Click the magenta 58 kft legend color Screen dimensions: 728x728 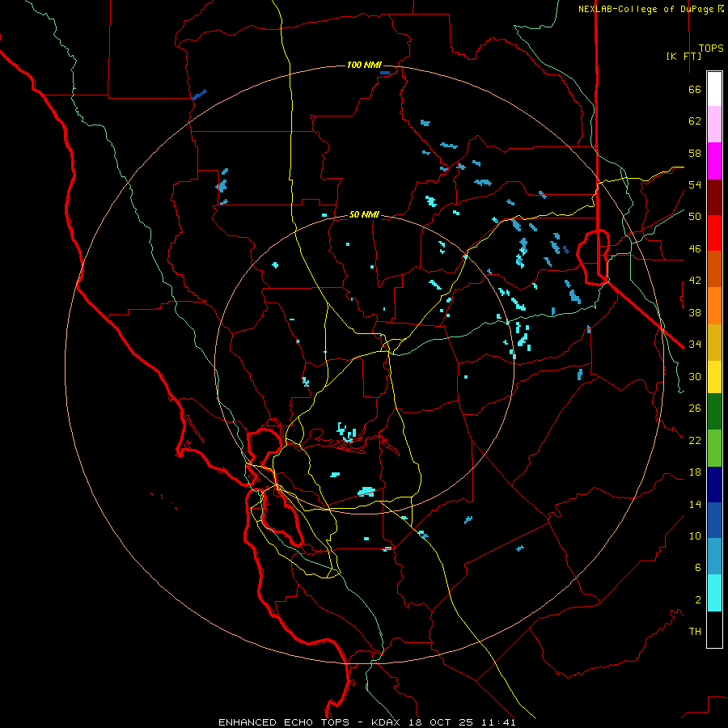click(714, 161)
